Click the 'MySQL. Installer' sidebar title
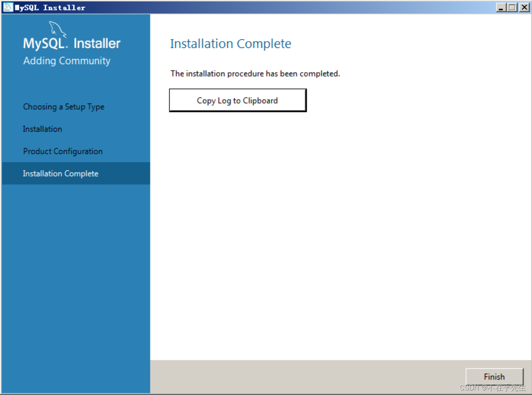Image resolution: width=532 pixels, height=395 pixels. [72, 43]
